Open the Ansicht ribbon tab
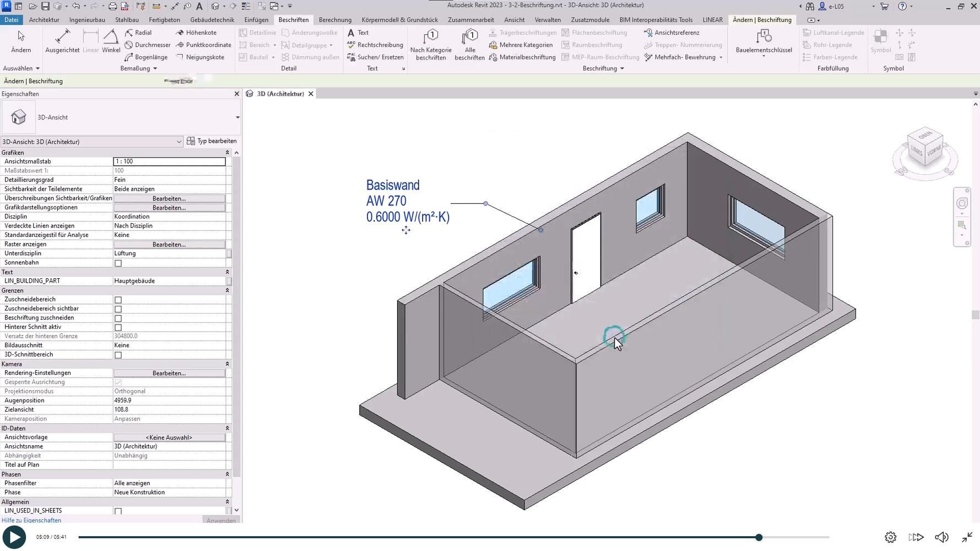Viewport: 980px width, 551px height. coord(514,20)
